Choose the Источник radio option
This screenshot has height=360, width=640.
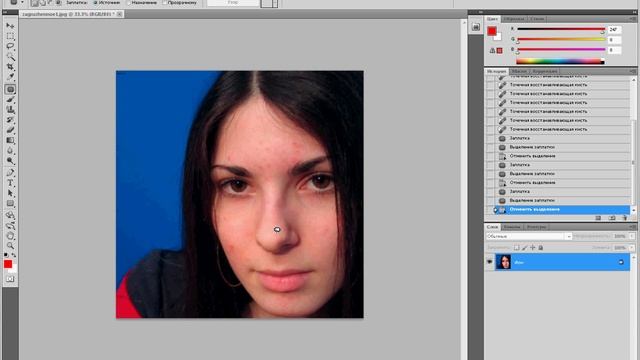107,2
